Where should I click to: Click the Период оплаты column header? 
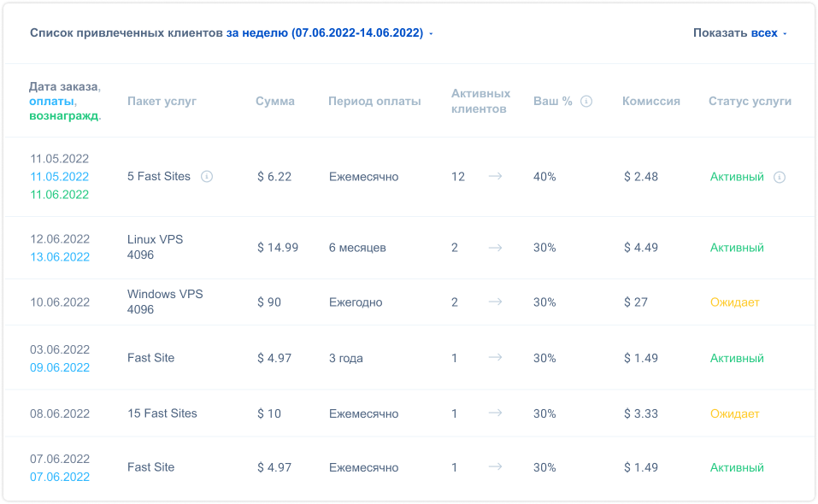click(374, 101)
